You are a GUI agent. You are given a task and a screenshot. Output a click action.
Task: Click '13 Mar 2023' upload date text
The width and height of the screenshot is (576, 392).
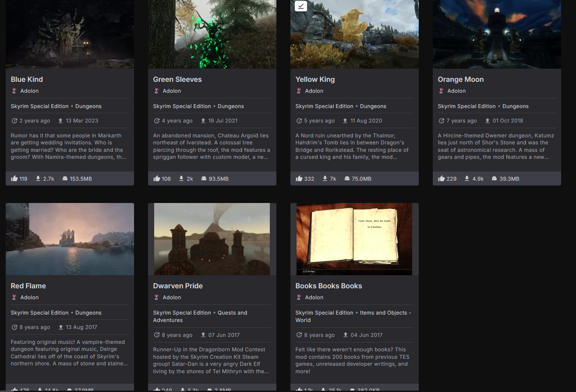click(x=82, y=121)
